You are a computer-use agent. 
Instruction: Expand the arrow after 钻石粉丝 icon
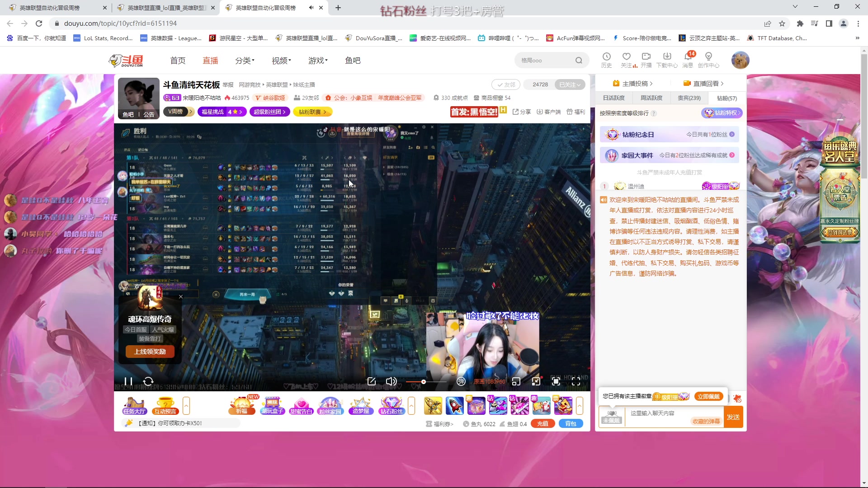pos(411,405)
